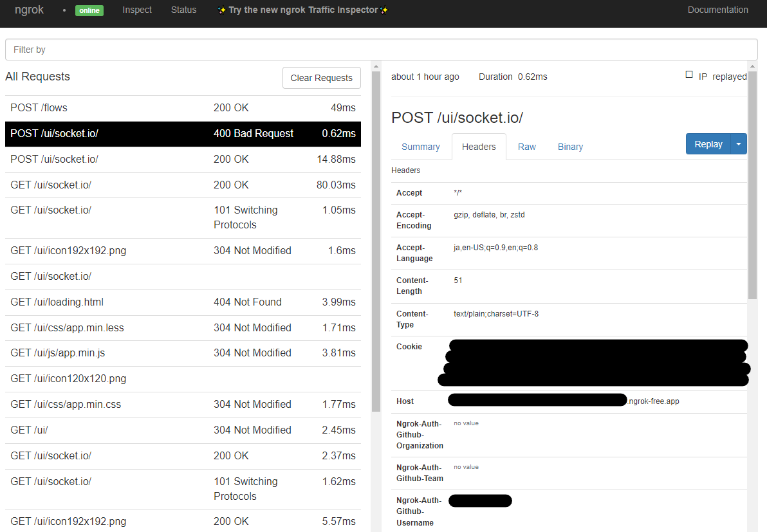767x532 pixels.
Task: Switch to the Summary tab
Action: coord(421,147)
